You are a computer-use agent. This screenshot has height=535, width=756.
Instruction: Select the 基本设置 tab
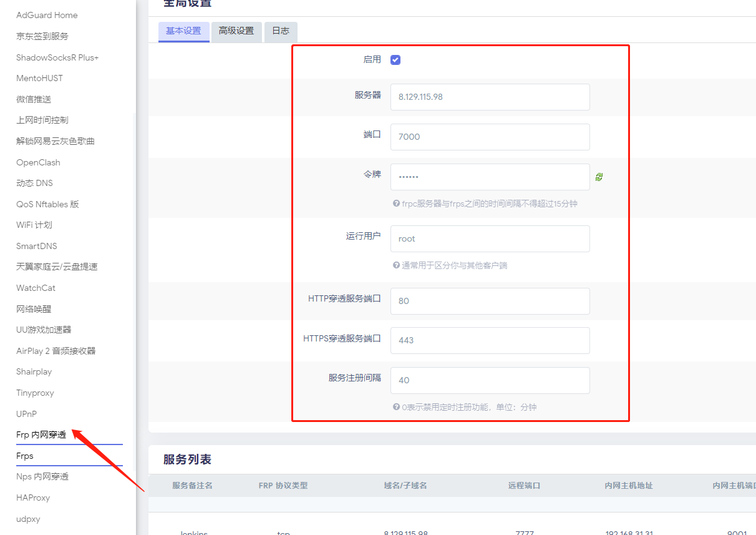183,31
